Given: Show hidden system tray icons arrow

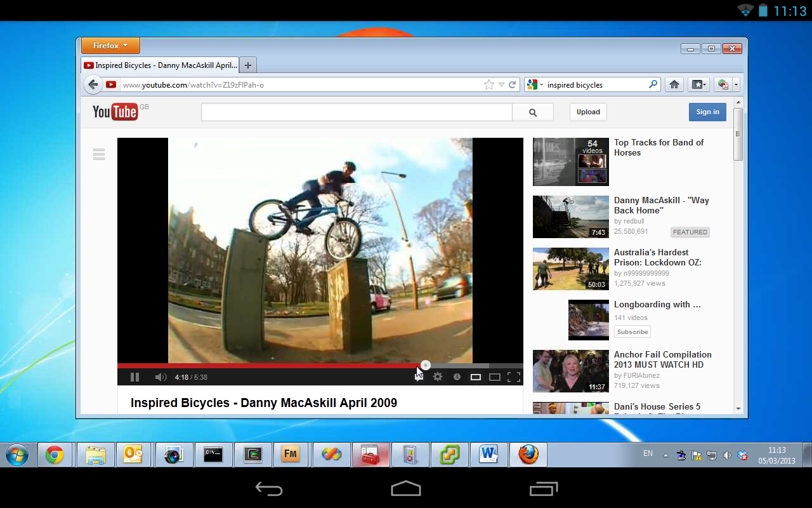Looking at the screenshot, I should 665,455.
